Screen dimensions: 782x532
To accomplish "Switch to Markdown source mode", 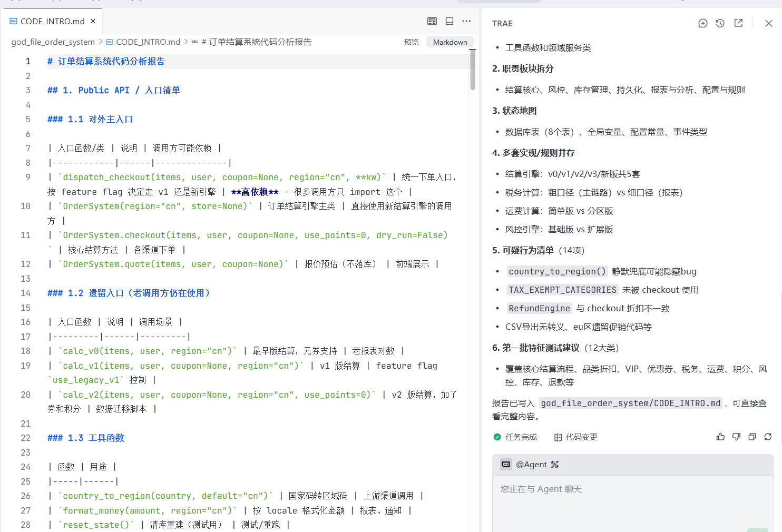I will pos(450,42).
